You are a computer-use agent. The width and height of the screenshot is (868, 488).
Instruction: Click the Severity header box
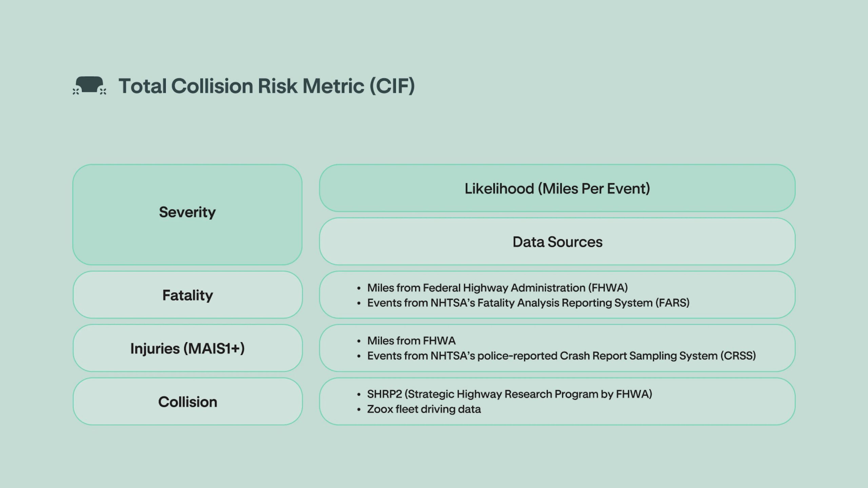pos(188,215)
